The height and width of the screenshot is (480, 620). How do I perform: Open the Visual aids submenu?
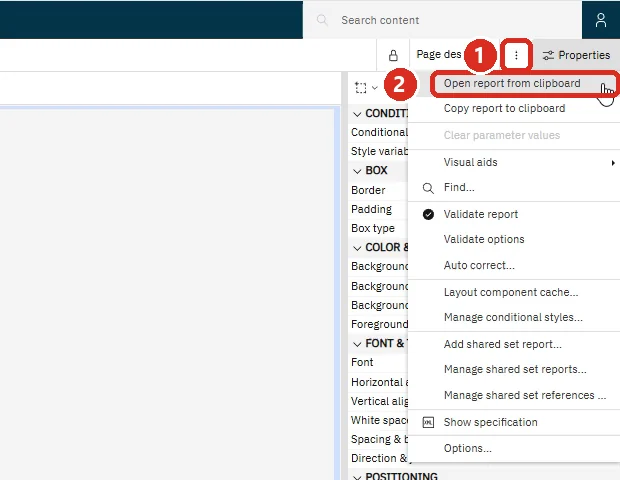click(x=514, y=162)
